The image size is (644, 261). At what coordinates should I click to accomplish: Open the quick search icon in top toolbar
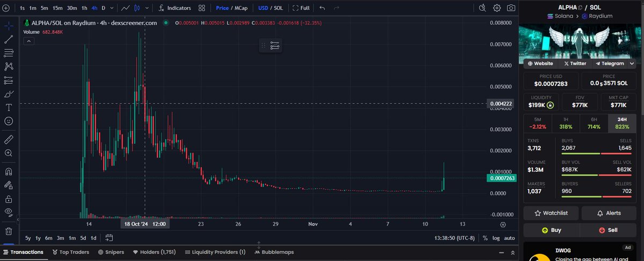coord(482,8)
